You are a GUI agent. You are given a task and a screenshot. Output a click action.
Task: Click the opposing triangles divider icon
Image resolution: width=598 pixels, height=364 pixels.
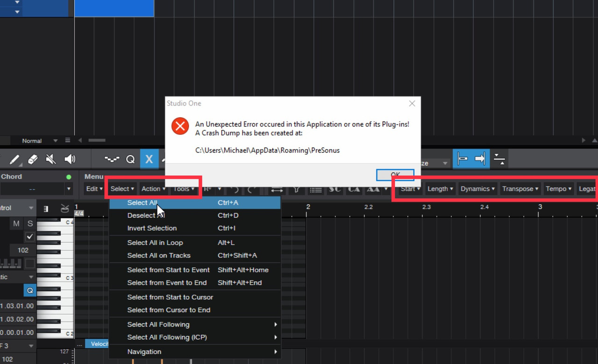click(499, 159)
